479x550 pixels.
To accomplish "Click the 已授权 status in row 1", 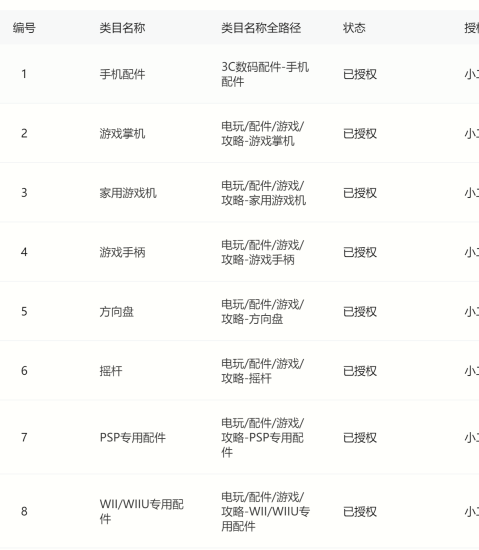I will pyautogui.click(x=360, y=74).
